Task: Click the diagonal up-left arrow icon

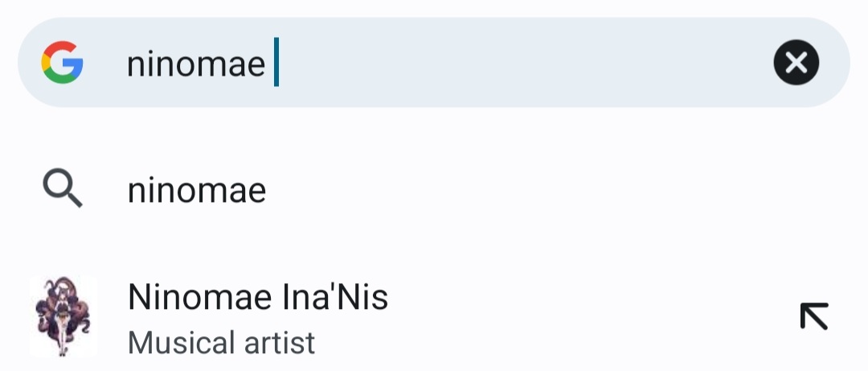Action: click(813, 316)
